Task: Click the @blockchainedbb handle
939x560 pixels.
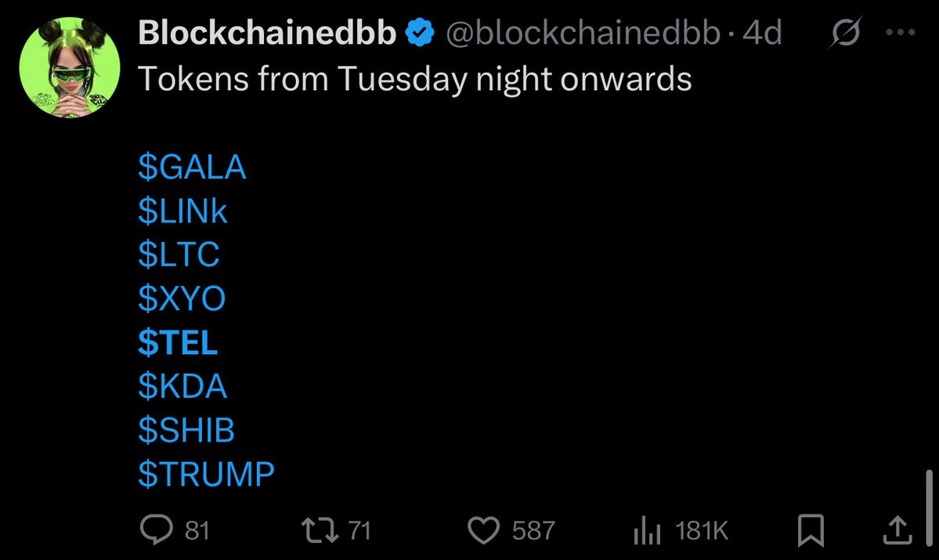Action: click(x=583, y=32)
